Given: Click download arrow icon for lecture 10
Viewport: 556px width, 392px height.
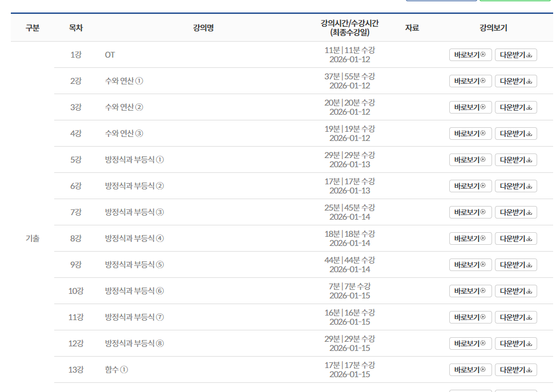Looking at the screenshot, I should point(529,291).
